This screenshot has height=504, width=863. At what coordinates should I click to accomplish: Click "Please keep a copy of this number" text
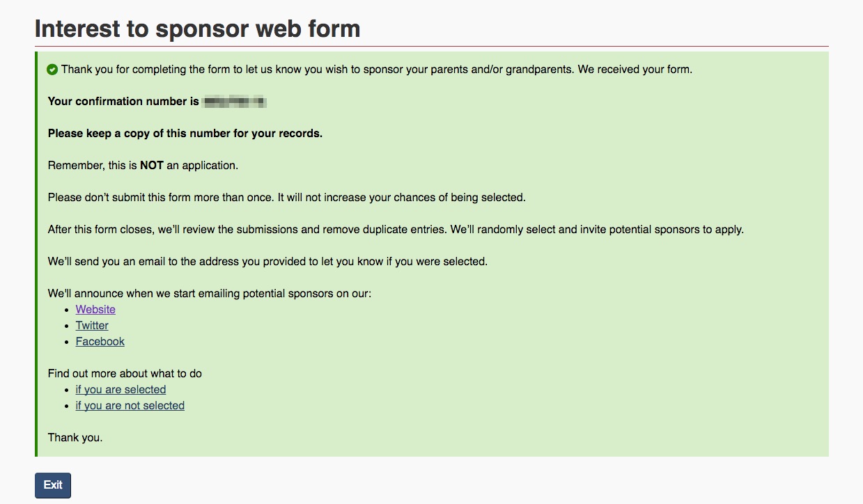185,134
